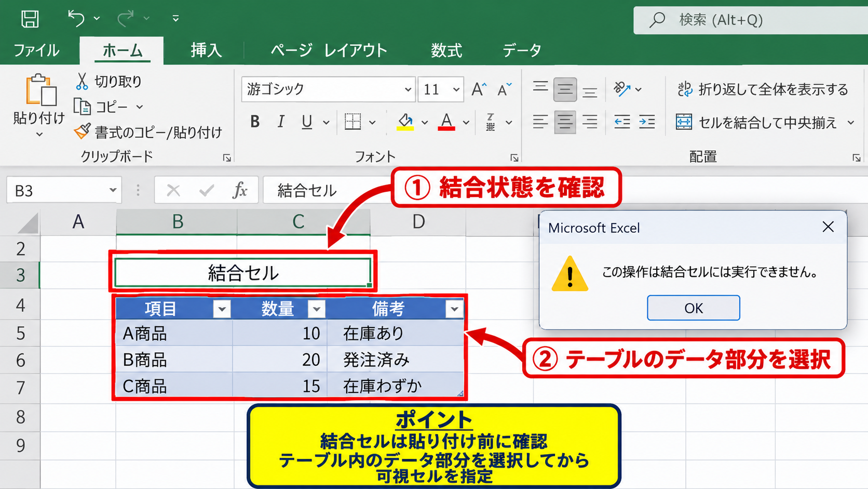
Task: Open the フォント dialog launcher
Action: pyautogui.click(x=514, y=157)
